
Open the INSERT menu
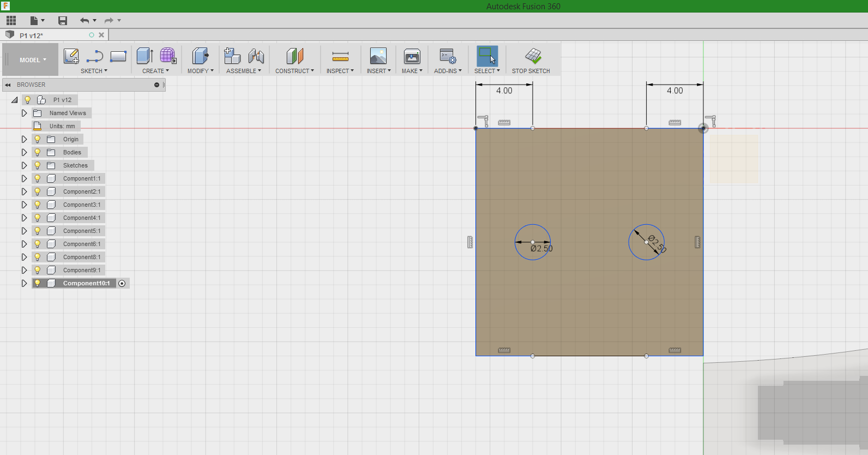click(378, 71)
